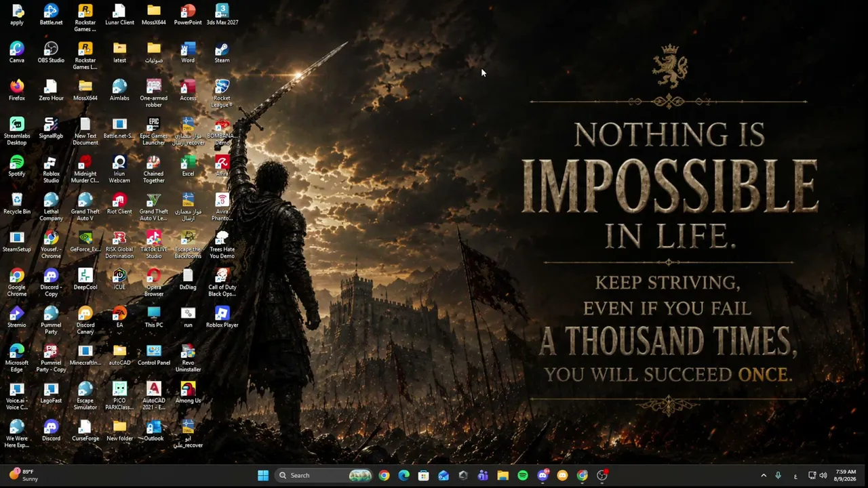Click the Revo Uninstaller desktop icon
Image resolution: width=868 pixels, height=488 pixels.
pyautogui.click(x=188, y=359)
